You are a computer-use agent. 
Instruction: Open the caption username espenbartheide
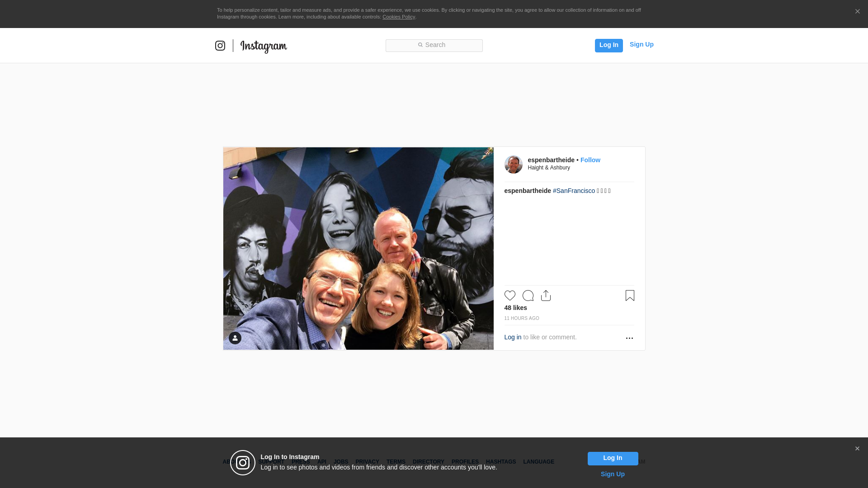[528, 191]
